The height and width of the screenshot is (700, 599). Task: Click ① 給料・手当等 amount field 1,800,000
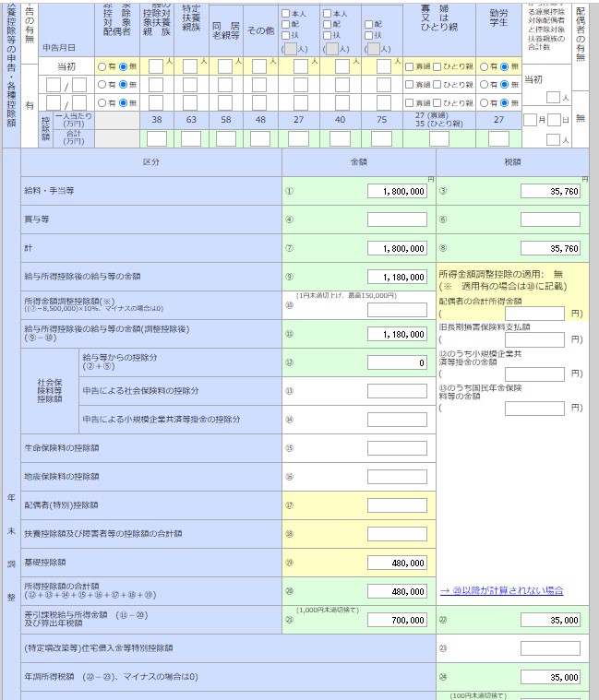[397, 191]
